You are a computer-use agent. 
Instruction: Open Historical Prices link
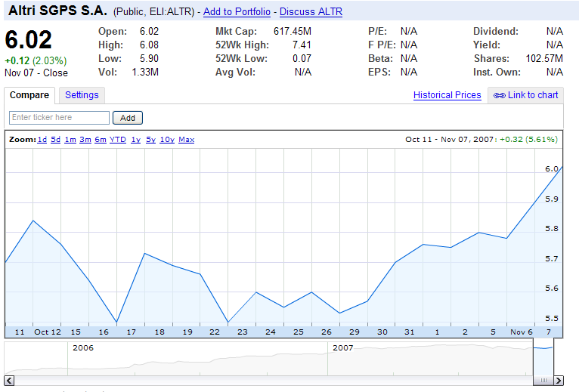click(x=447, y=95)
